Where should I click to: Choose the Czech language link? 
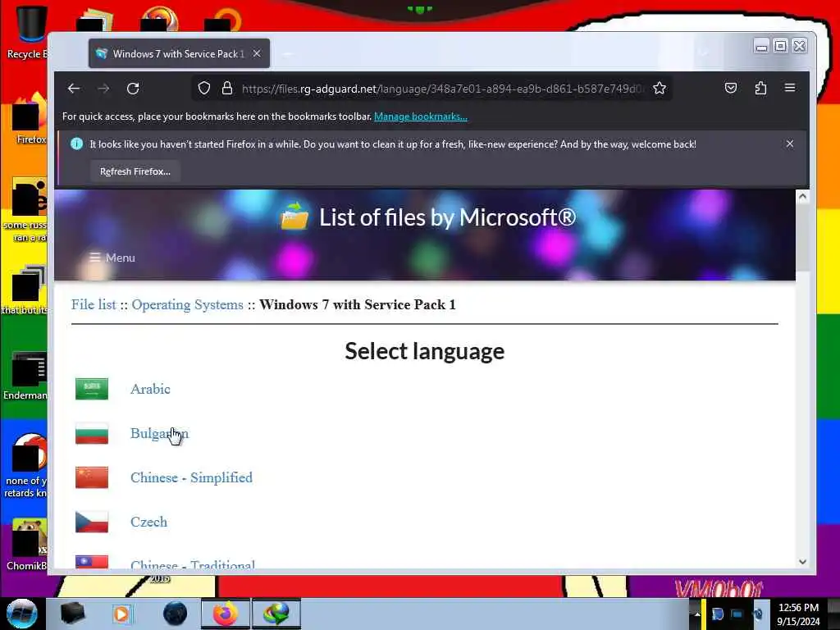click(149, 522)
